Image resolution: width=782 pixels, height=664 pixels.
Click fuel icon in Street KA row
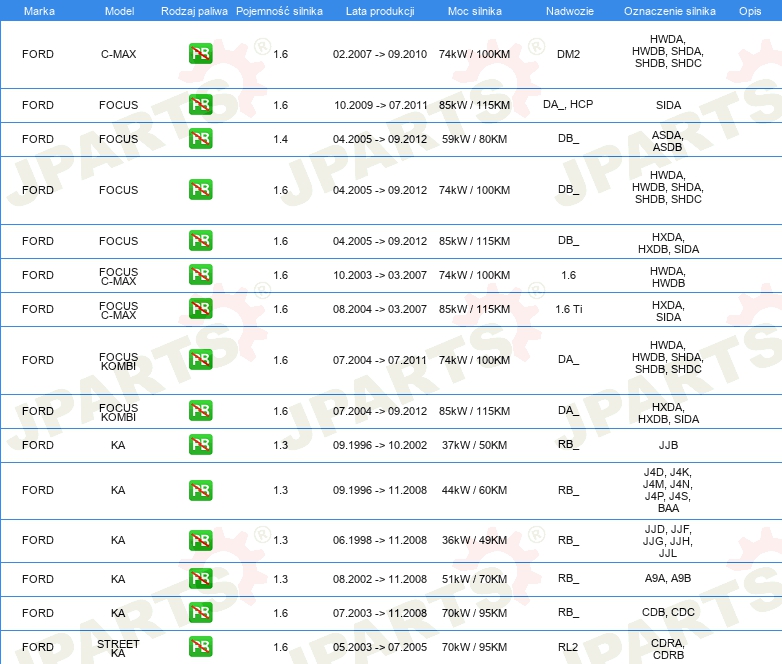pos(200,647)
